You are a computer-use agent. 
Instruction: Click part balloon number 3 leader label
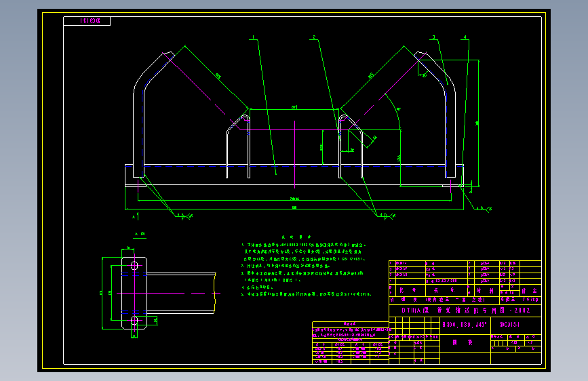[x=434, y=37]
